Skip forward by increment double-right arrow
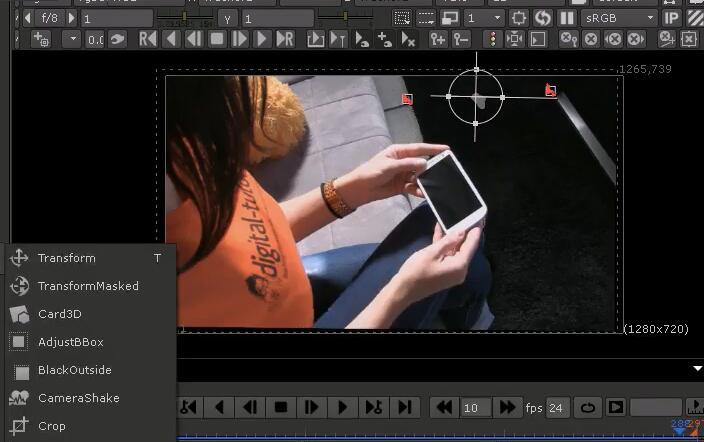The width and height of the screenshot is (704, 442). 507,407
